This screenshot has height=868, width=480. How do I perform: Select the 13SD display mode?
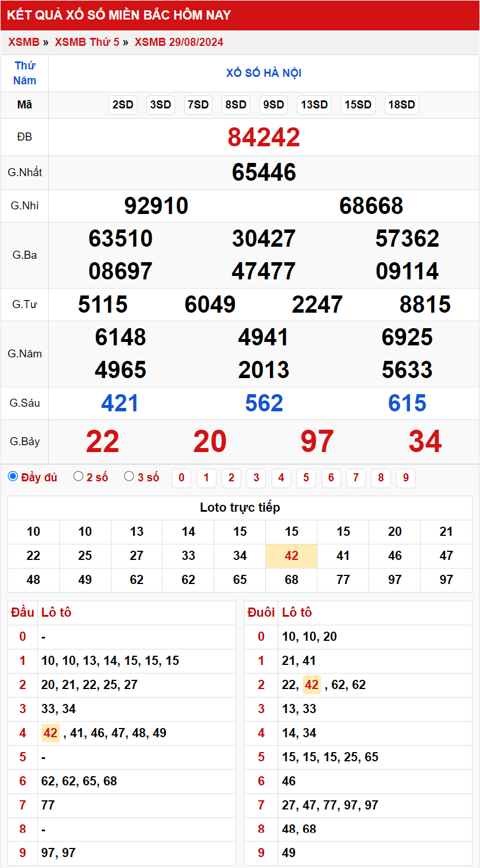point(313,105)
